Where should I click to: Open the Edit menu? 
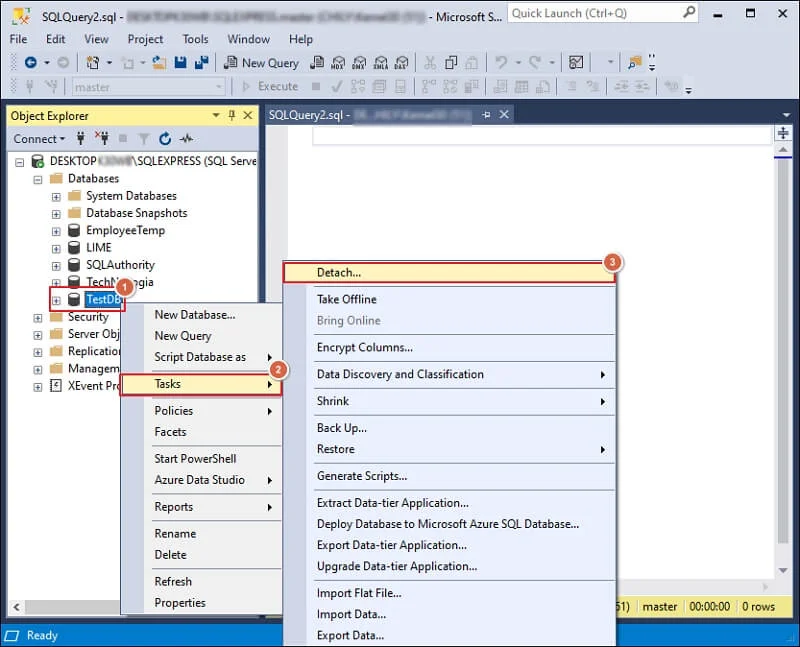pyautogui.click(x=56, y=39)
